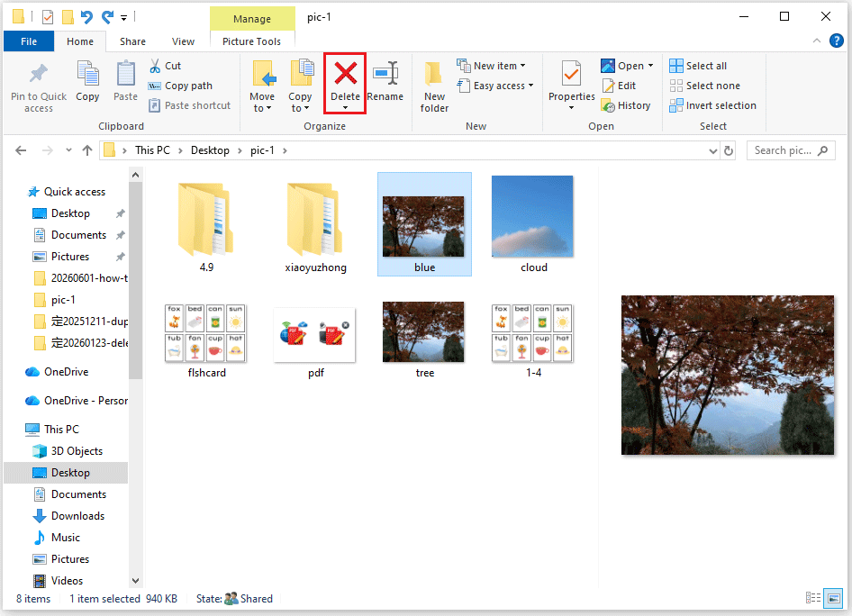Click This PC in the address bar

[152, 150]
